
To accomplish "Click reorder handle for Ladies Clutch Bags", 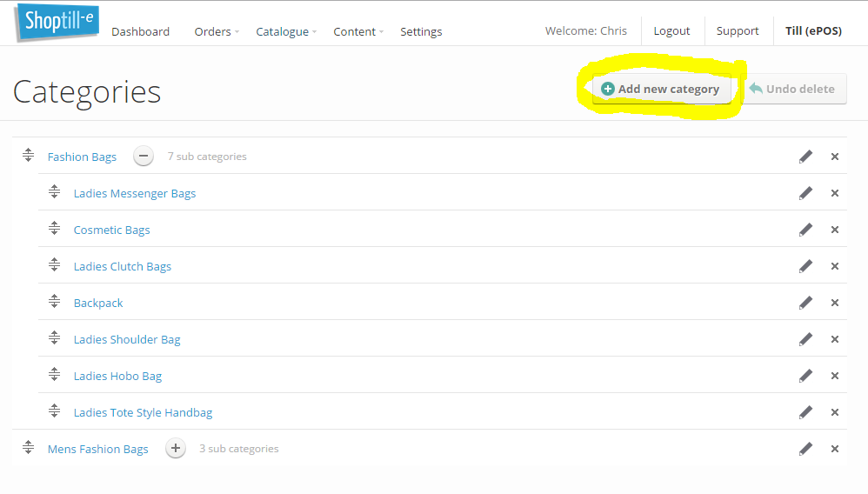I will pyautogui.click(x=54, y=264).
